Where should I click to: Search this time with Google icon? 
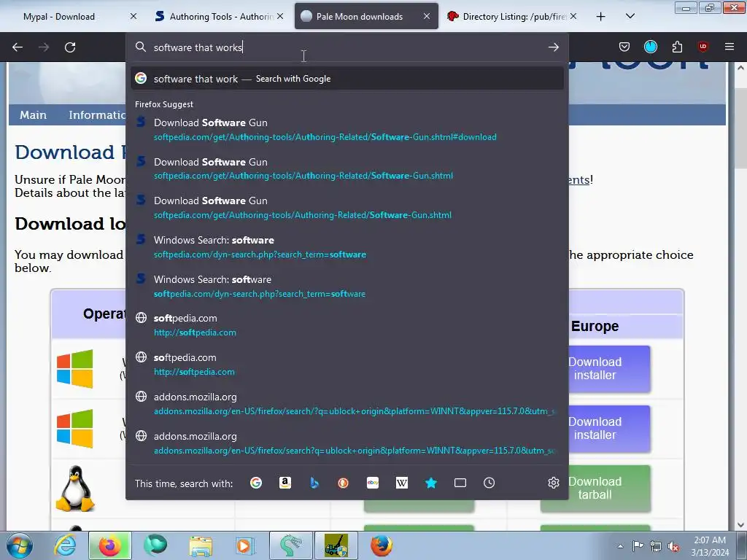pyautogui.click(x=256, y=483)
